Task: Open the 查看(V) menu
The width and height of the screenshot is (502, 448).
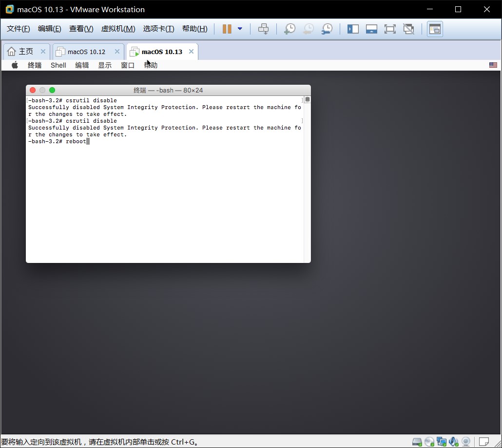Action: pos(81,29)
